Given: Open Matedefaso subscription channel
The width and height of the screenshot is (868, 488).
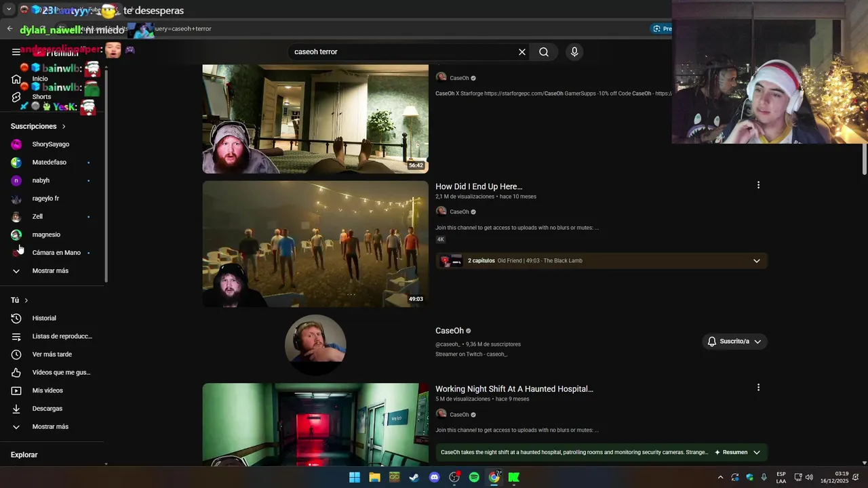Looking at the screenshot, I should click(x=51, y=163).
